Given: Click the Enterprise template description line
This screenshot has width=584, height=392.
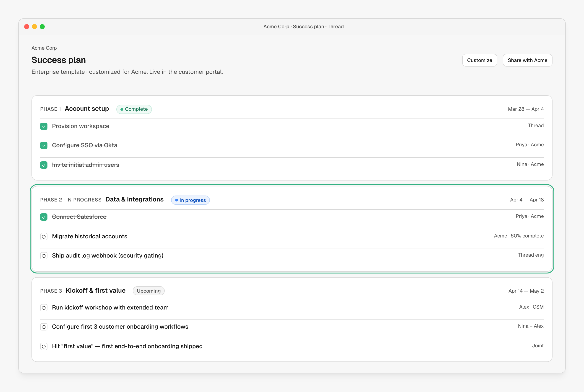Looking at the screenshot, I should [127, 72].
